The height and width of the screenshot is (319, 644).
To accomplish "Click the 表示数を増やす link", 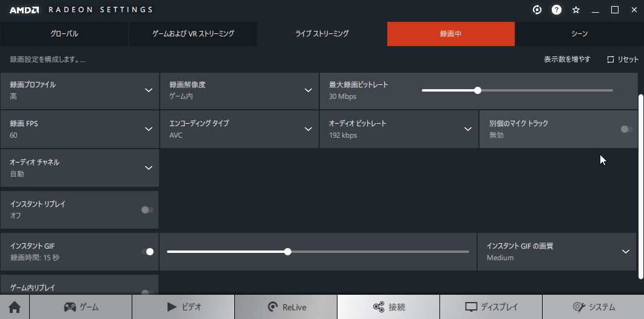I will (567, 59).
